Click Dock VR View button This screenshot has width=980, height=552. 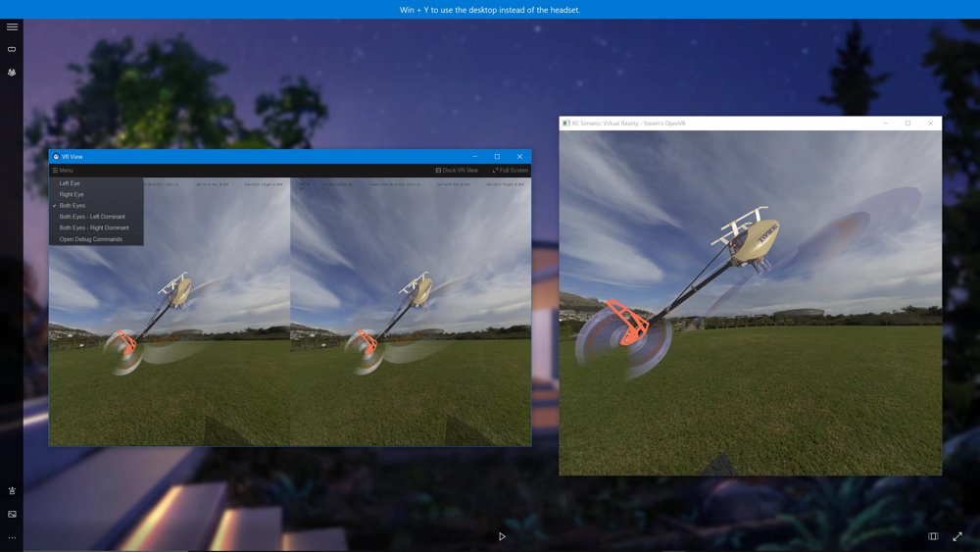(457, 170)
